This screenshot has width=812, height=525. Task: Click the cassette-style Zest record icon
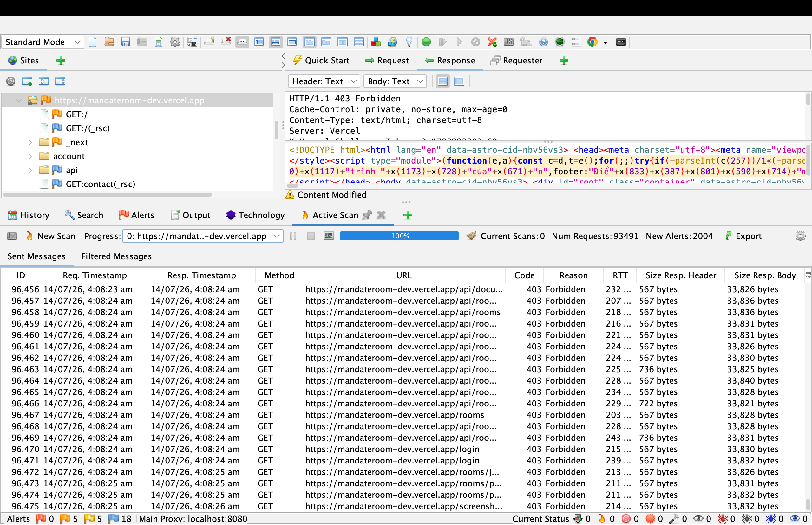tap(621, 42)
